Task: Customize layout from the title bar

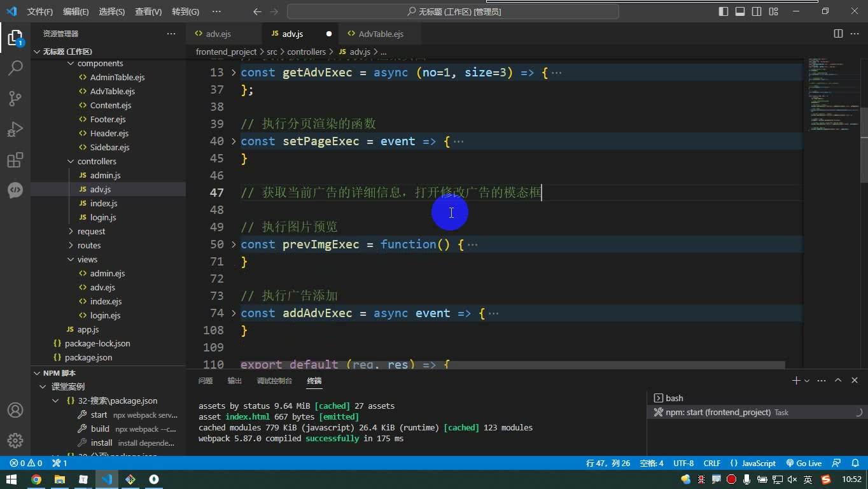Action: coord(773,11)
